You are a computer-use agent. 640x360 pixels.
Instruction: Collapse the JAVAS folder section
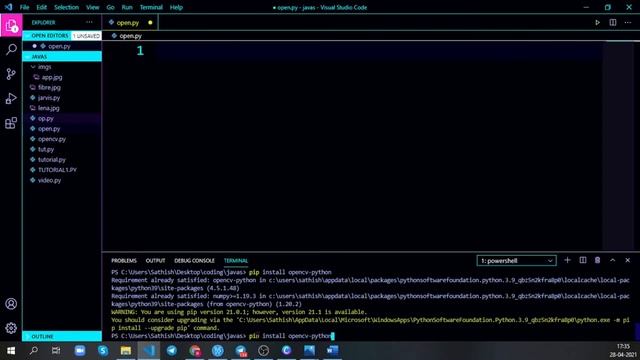(62, 56)
